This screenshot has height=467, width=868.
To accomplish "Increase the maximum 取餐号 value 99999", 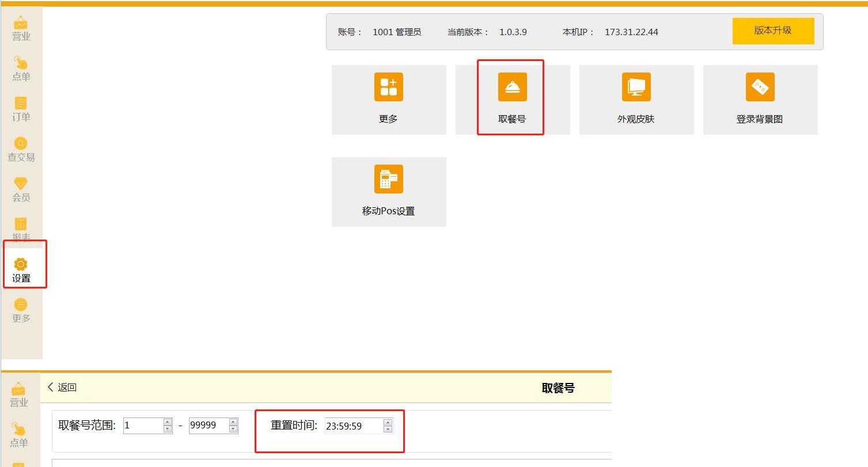I will coord(233,422).
